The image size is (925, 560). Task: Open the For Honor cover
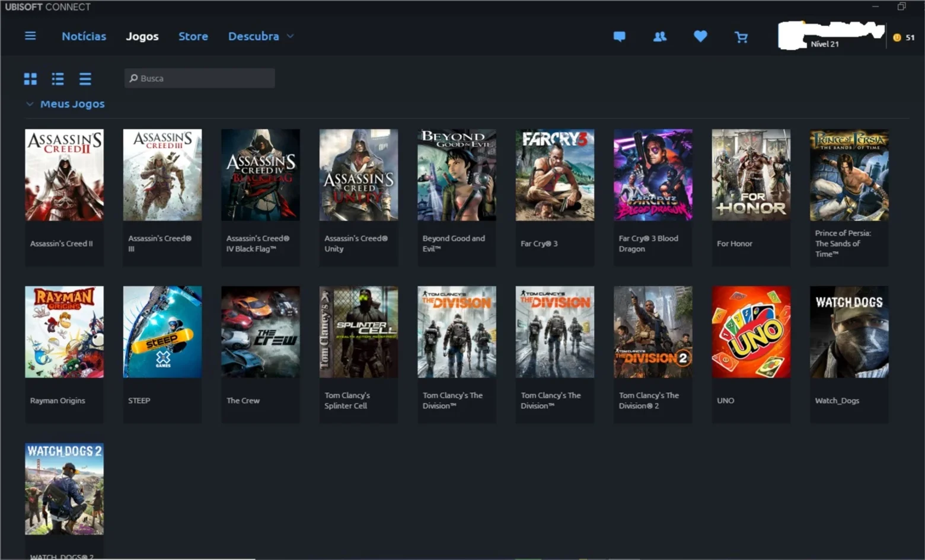[751, 175]
